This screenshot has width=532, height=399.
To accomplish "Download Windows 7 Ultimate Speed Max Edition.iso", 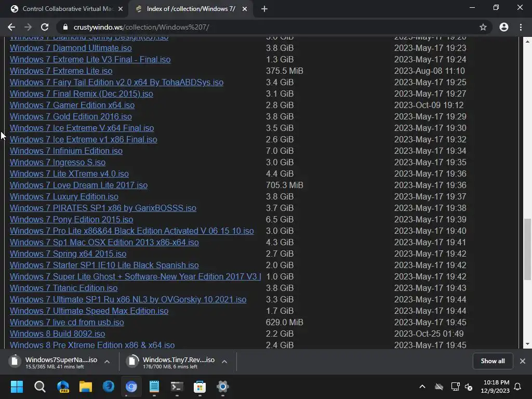I will (x=89, y=311).
